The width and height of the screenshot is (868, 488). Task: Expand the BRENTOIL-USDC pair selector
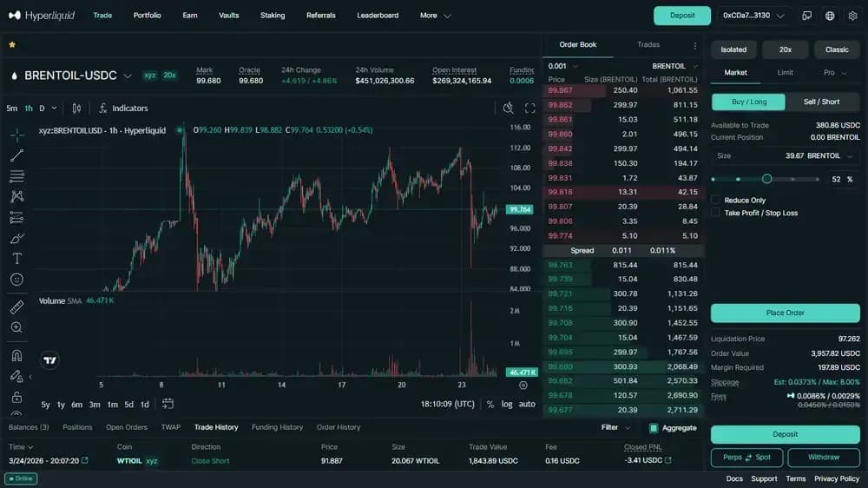128,76
